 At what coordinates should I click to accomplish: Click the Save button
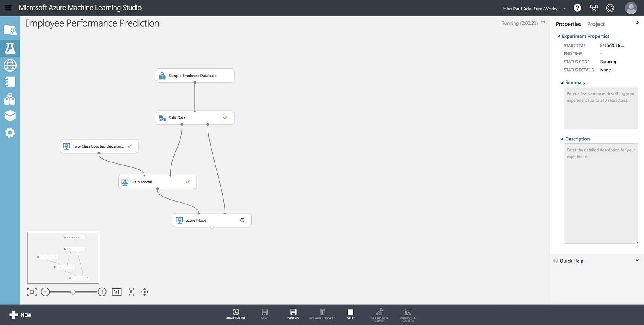[264, 314]
